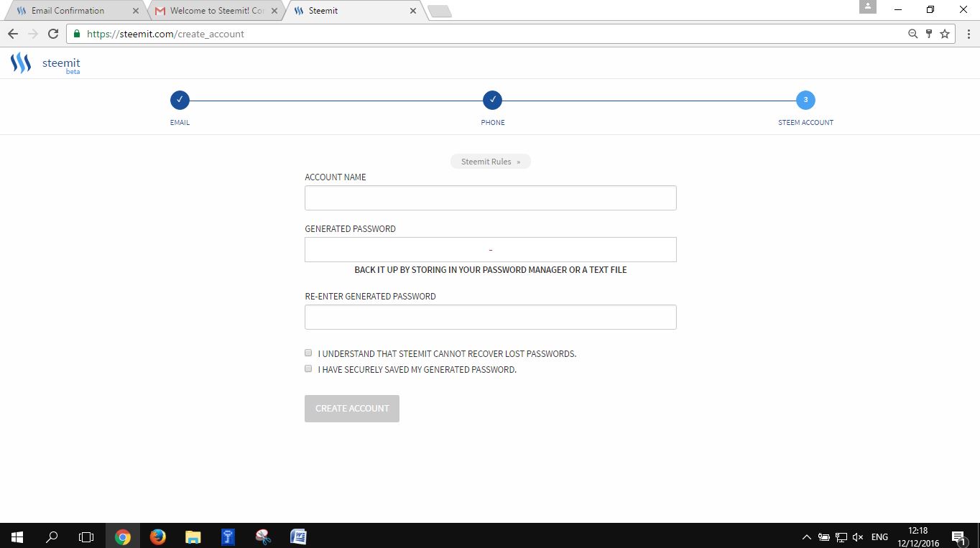
Task: Open the Chrome three-dot menu
Action: [969, 34]
